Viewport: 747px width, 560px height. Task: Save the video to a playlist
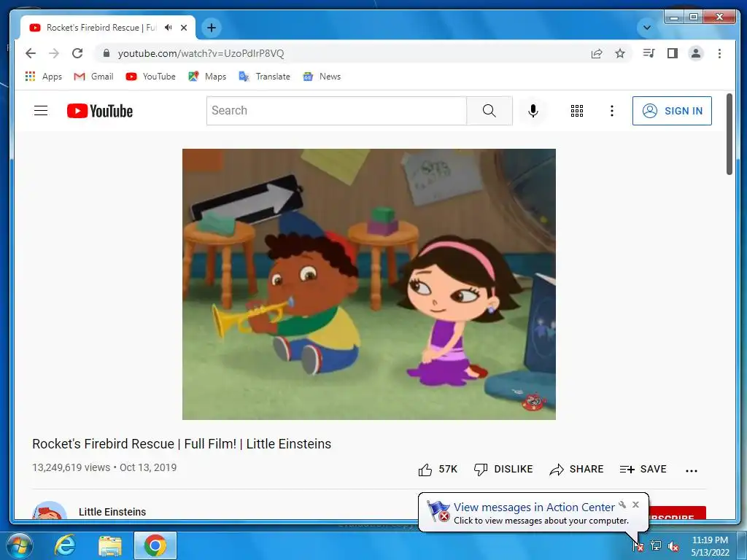(x=643, y=470)
